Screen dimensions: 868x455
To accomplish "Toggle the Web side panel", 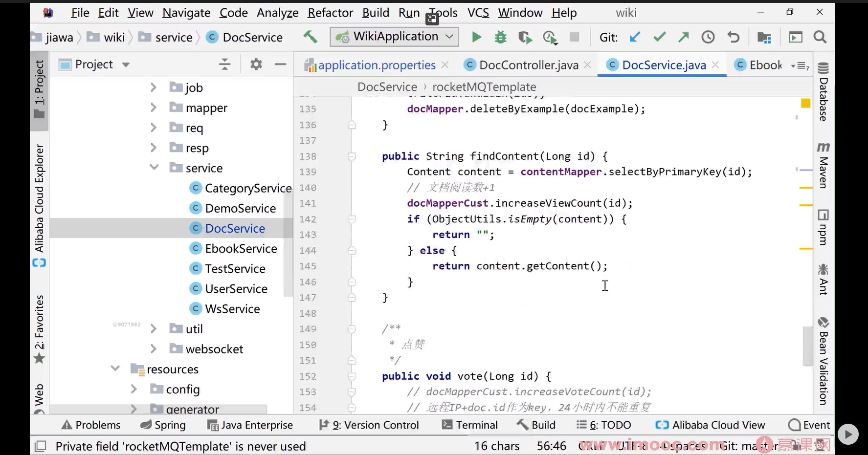I will click(39, 398).
